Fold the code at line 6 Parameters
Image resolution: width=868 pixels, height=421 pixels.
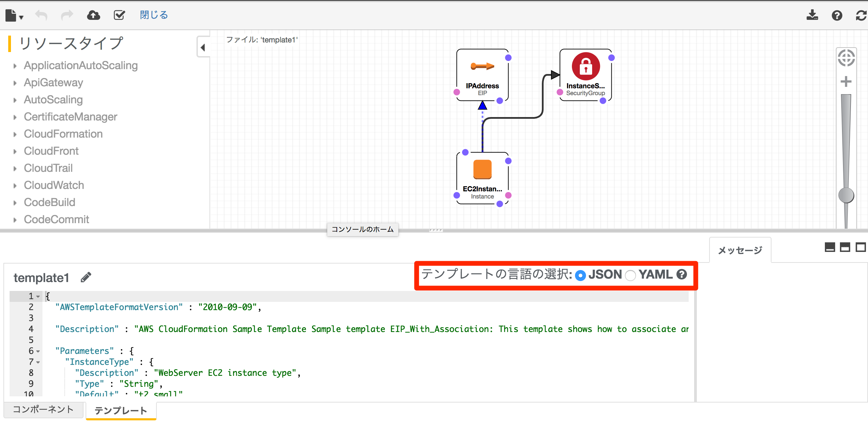click(x=38, y=352)
